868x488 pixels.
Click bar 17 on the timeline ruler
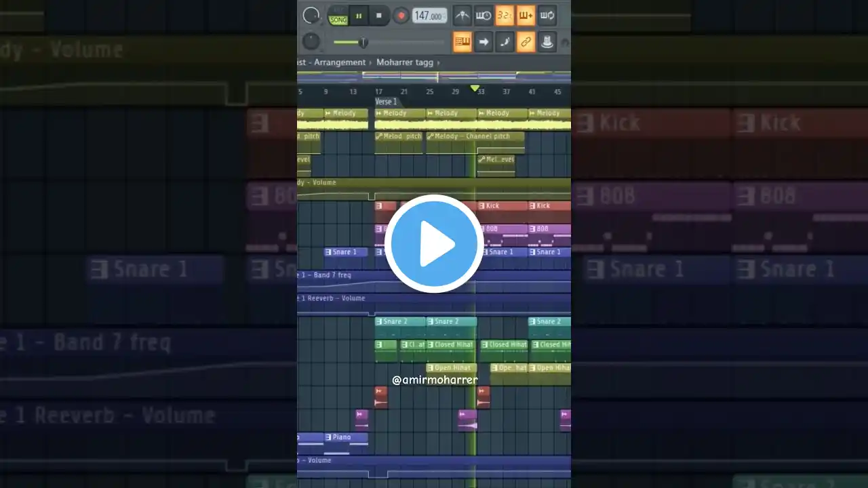click(x=378, y=91)
